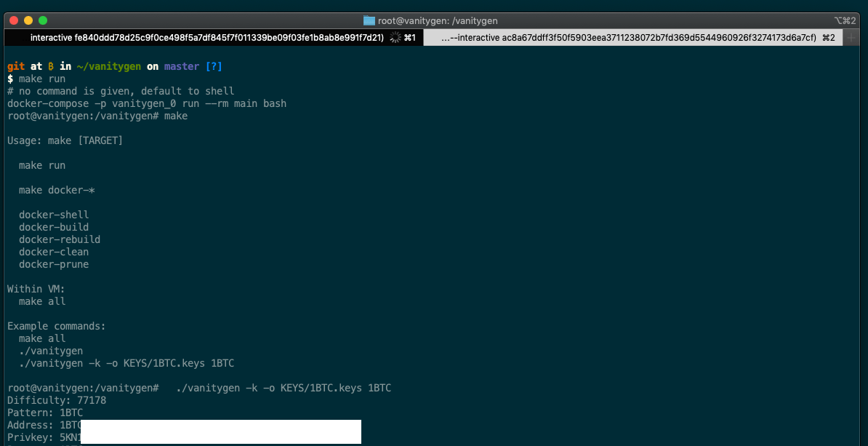Image resolution: width=868 pixels, height=446 pixels.
Task: Click the 'make docker-*' line
Action: click(x=57, y=190)
